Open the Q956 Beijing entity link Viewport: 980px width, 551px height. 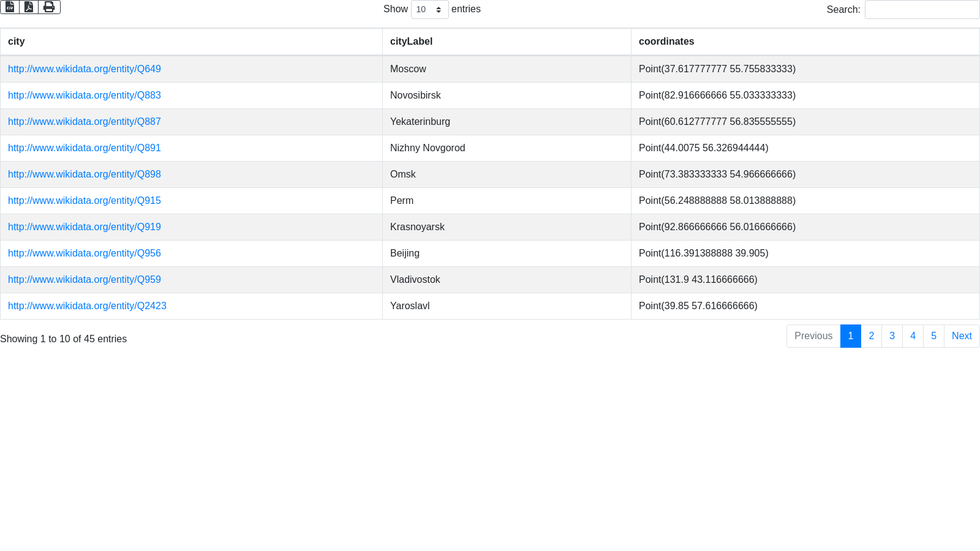85,253
